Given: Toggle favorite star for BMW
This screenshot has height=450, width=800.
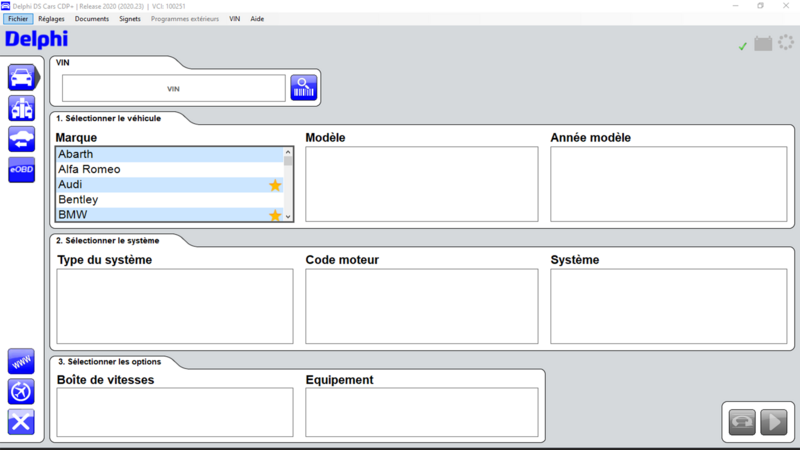Looking at the screenshot, I should tap(275, 215).
